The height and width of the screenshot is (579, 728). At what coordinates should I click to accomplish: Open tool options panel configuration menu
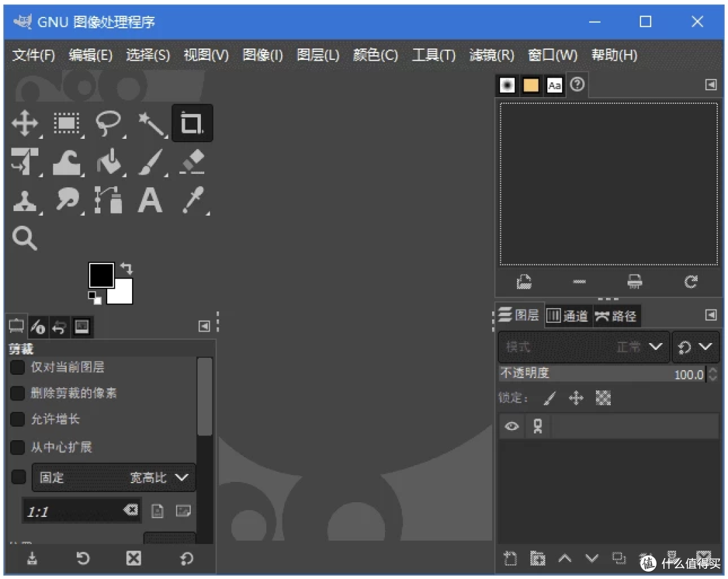[204, 326]
